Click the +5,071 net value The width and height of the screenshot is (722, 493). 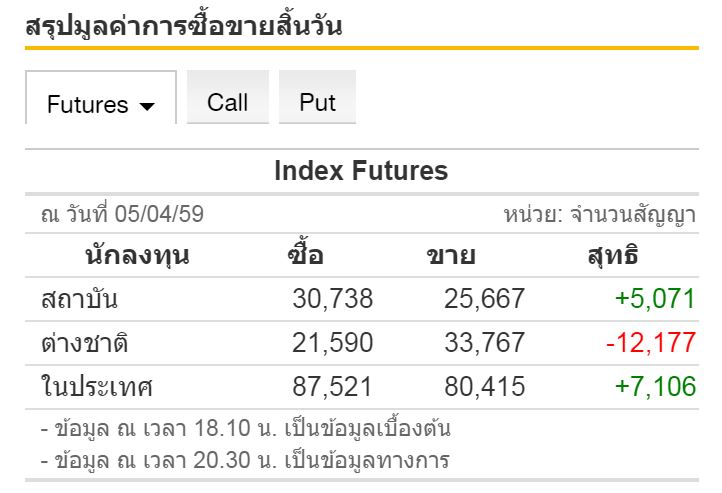click(656, 299)
